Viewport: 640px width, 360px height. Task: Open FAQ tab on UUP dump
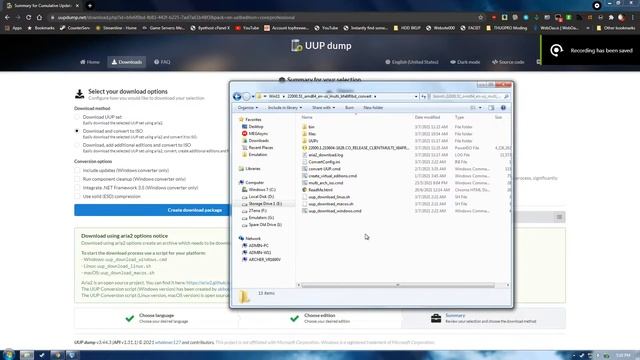point(162,62)
